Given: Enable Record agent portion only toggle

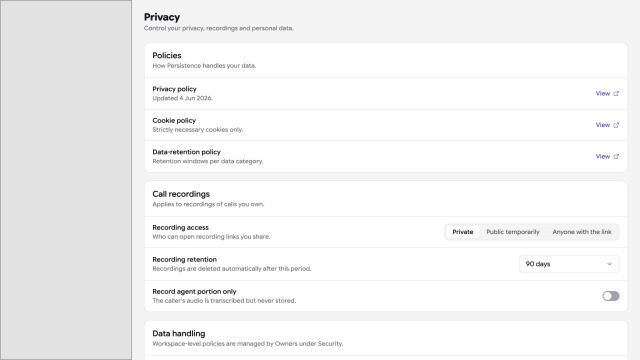Looking at the screenshot, I should pyautogui.click(x=611, y=296).
